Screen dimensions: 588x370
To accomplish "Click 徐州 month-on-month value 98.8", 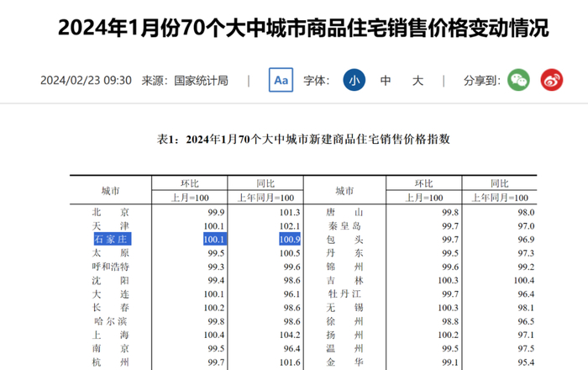I will pyautogui.click(x=450, y=321).
